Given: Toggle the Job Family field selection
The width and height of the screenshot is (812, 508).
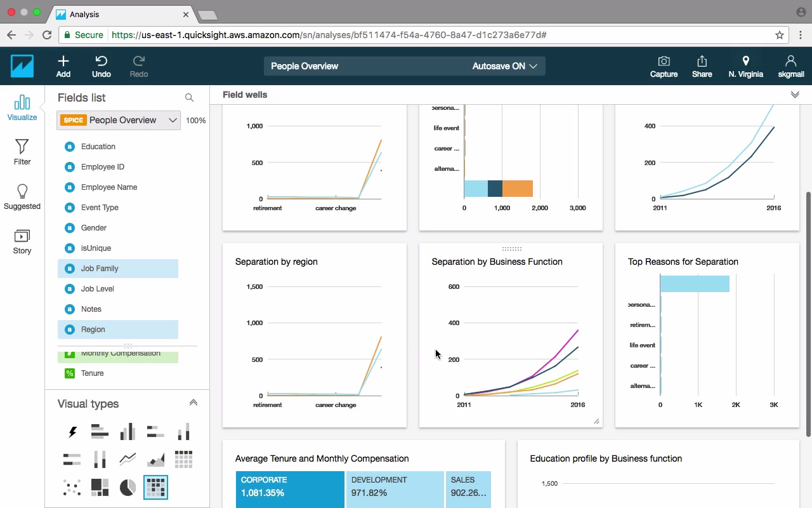Looking at the screenshot, I should point(118,269).
